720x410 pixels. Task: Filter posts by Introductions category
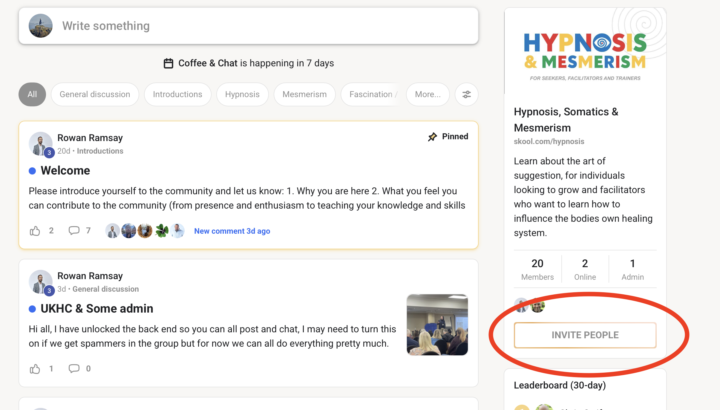[x=177, y=94]
